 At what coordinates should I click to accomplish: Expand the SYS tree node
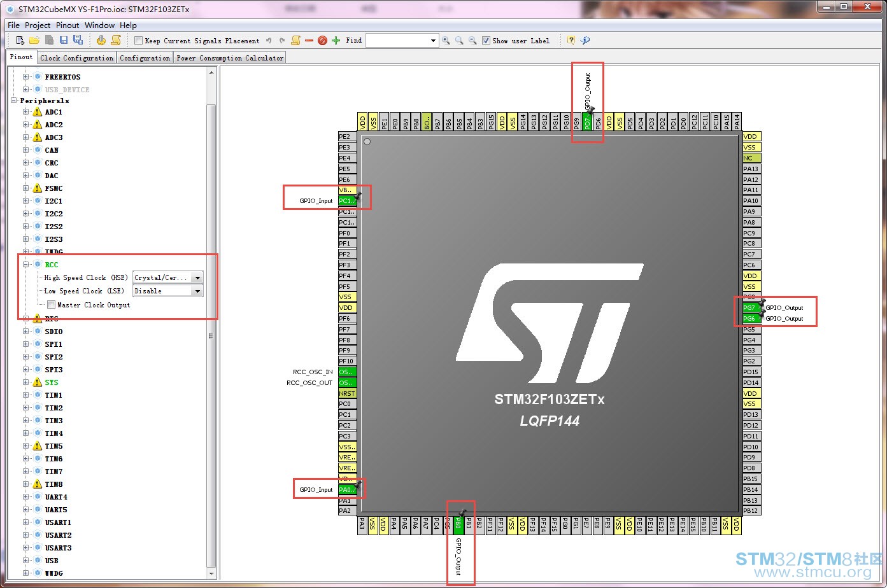26,382
